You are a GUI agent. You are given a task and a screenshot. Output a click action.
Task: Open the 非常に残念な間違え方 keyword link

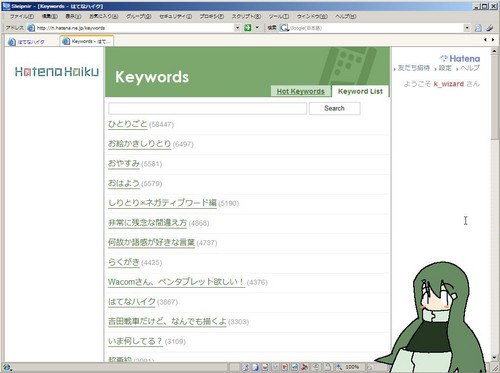(x=147, y=222)
